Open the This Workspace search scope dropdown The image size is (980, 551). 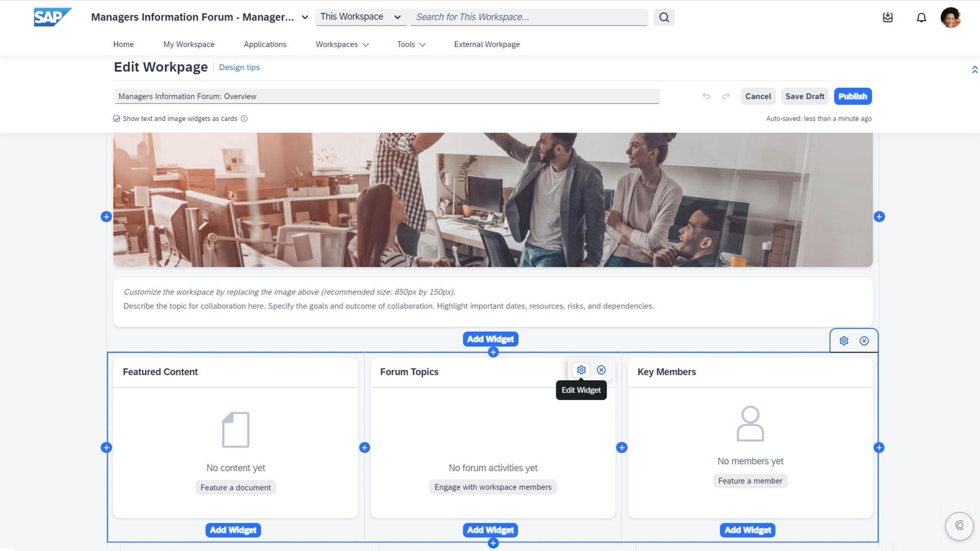[360, 17]
